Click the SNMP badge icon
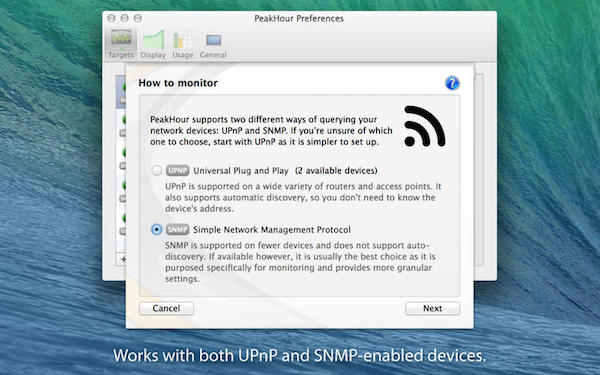 click(178, 230)
